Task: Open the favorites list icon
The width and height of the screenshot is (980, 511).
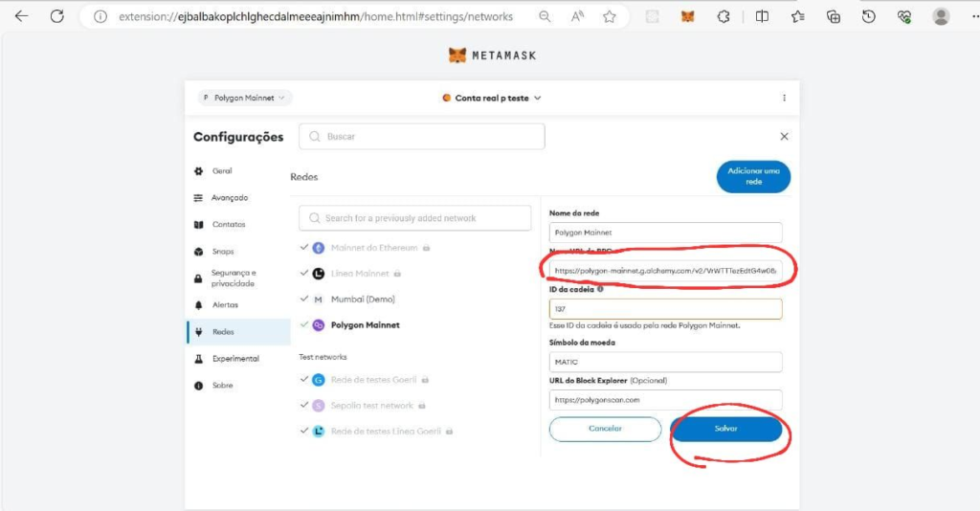Action: [x=797, y=17]
